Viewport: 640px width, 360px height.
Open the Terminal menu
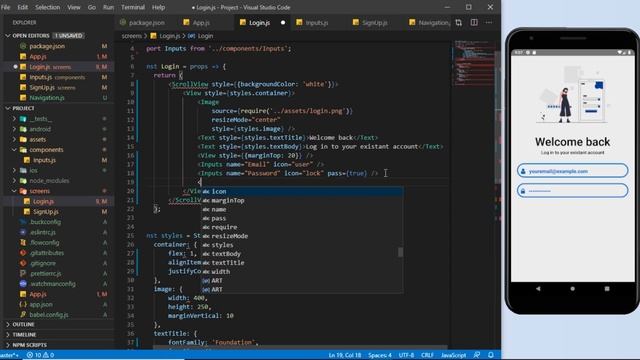[x=133, y=7]
